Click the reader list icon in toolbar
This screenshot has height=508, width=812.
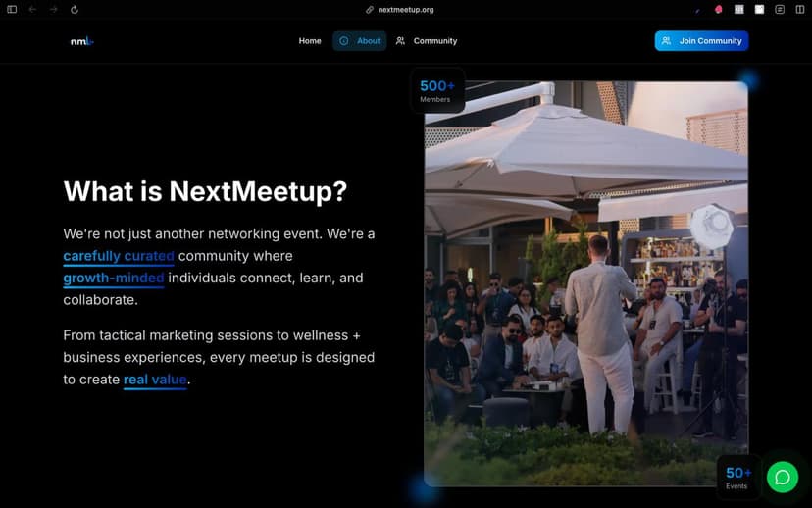click(780, 10)
